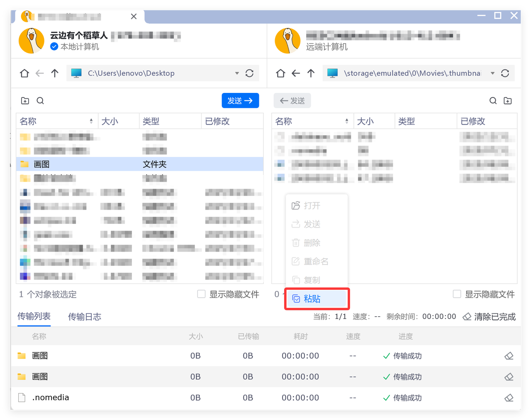Select the 画图 folder in local list
531x420 pixels.
(x=140, y=164)
